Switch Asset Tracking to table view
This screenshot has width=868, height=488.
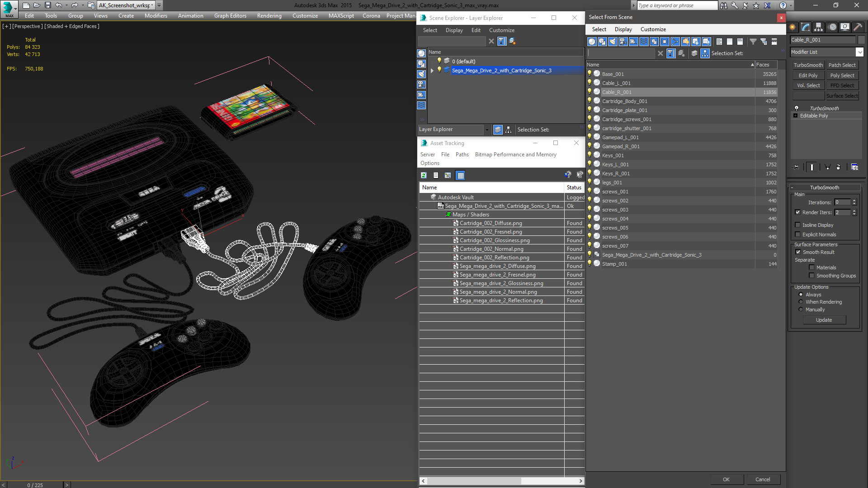click(x=461, y=175)
